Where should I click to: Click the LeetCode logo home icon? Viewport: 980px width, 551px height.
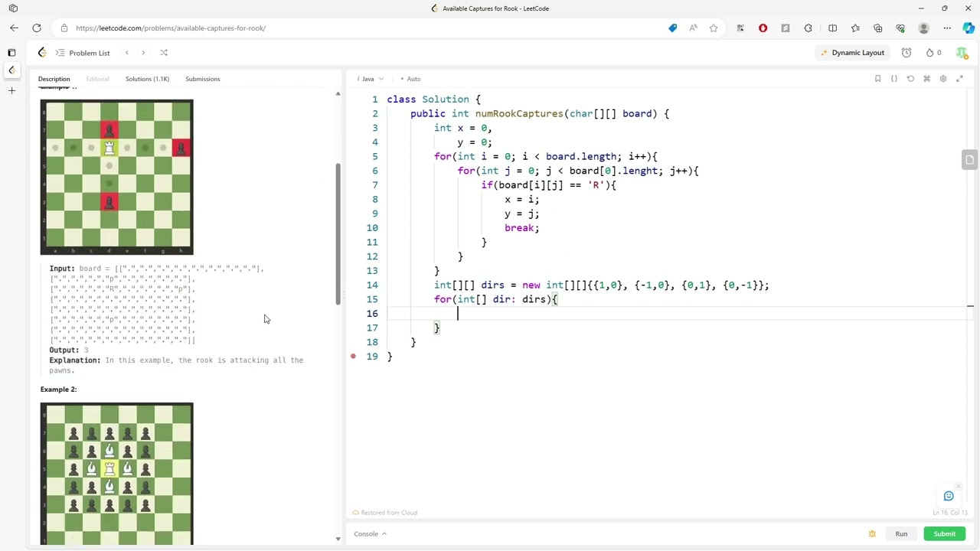coord(42,53)
